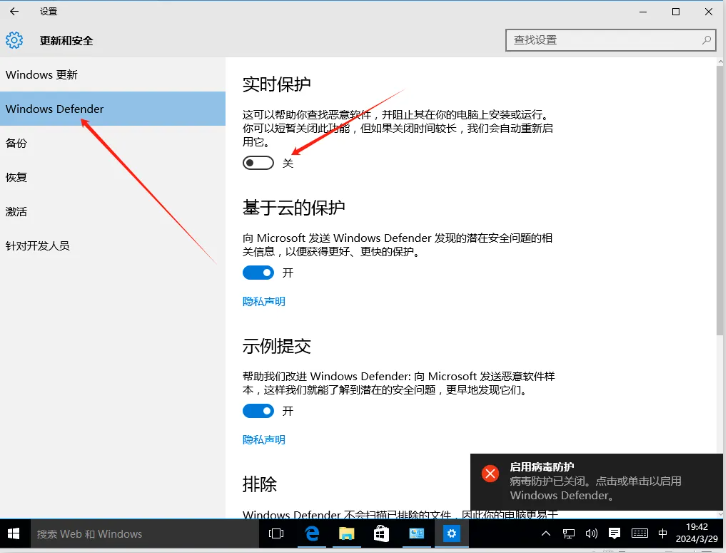
Task: Turn off the 基于云的保护 toggle
Action: coord(258,273)
